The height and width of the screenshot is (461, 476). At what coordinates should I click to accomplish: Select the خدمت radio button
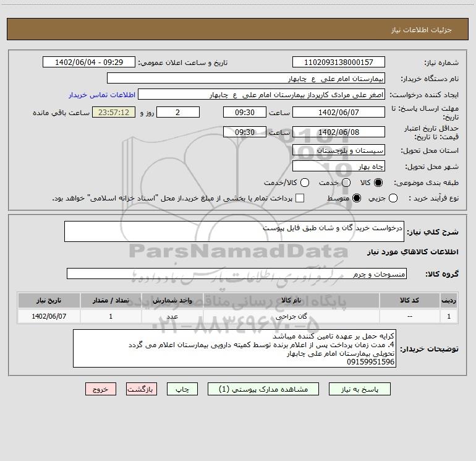click(x=346, y=183)
